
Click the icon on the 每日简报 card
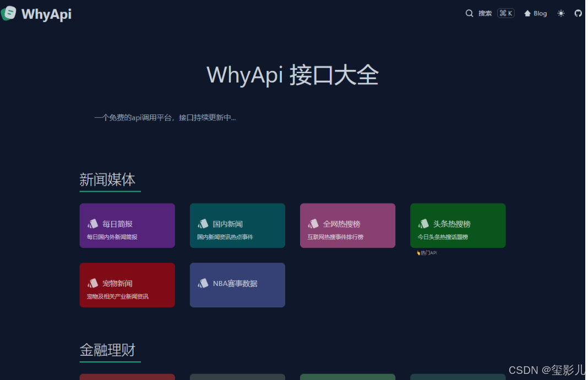(92, 223)
